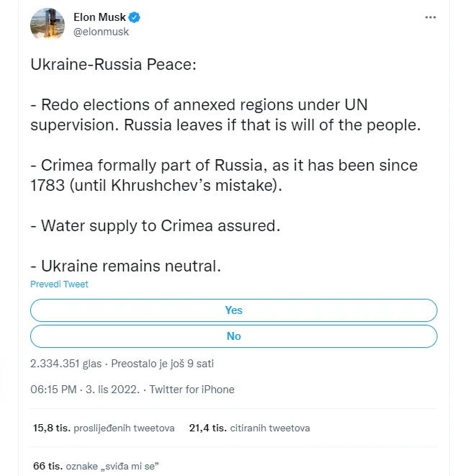View the 21,4 tis. quote tweets
Image resolution: width=454 pixels, height=476 pixels.
249,428
